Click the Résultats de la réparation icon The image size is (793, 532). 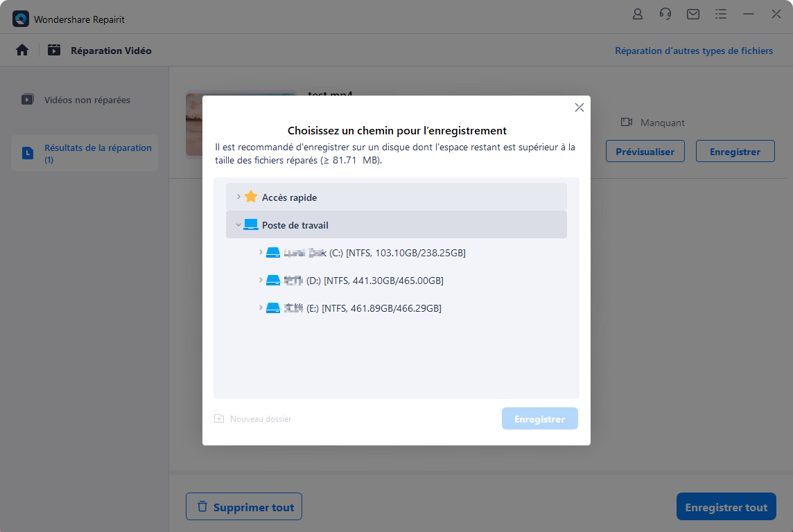[x=28, y=153]
